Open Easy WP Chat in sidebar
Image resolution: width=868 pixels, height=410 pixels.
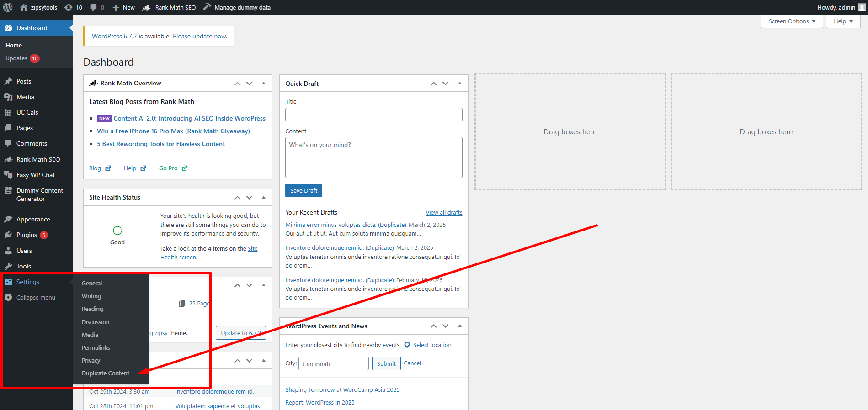36,175
